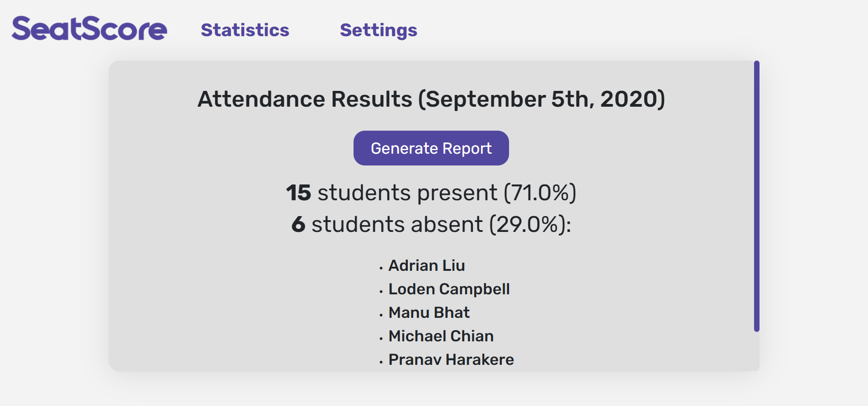Click the 71.0% present percentage
The image size is (868, 406).
[x=540, y=193]
